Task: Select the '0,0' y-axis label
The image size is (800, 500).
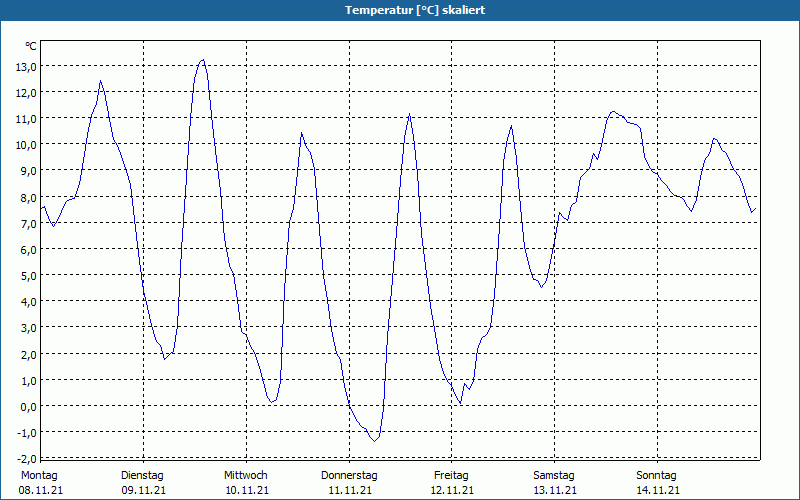Action: [x=29, y=406]
